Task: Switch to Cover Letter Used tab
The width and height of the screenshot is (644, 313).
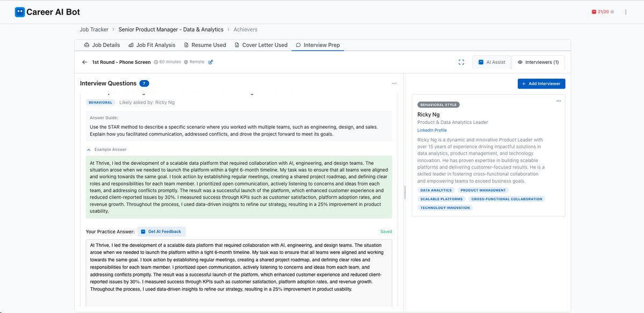Action: pyautogui.click(x=261, y=45)
